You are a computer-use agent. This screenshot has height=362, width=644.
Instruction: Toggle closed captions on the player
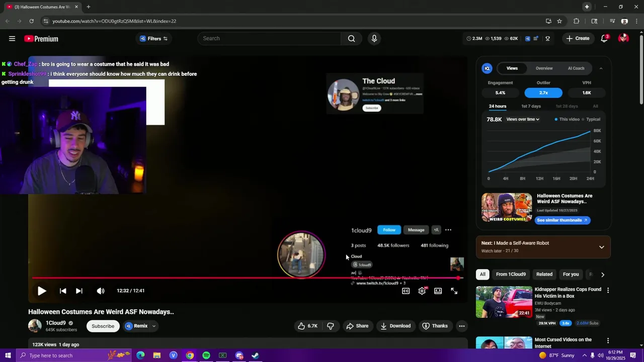406,291
